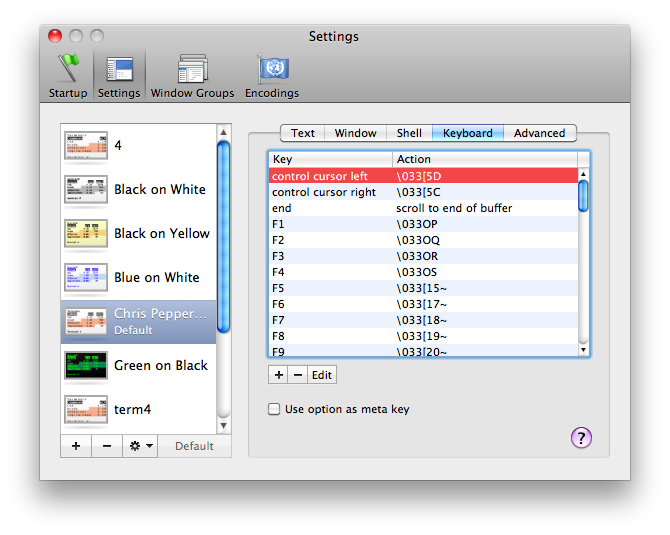Click the key table scroll down arrow
This screenshot has width=670, height=535.
click(583, 350)
